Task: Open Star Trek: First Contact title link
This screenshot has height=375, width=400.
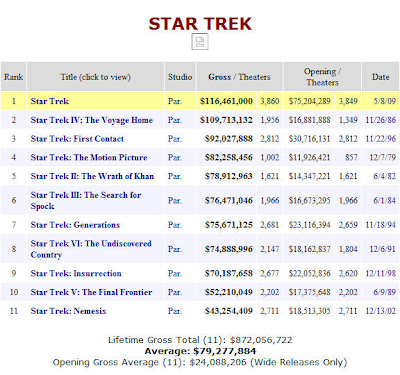Action: click(77, 139)
